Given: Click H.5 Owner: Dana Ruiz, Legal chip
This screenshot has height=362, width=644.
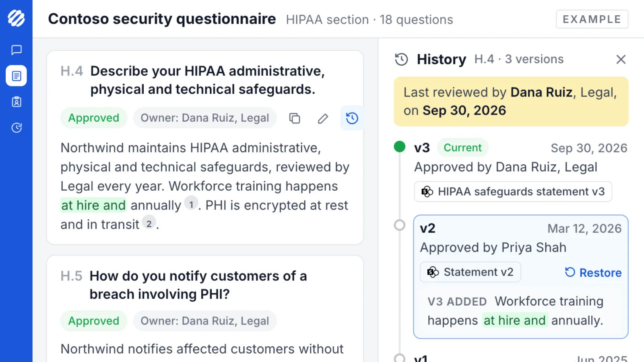Looking at the screenshot, I should [205, 321].
